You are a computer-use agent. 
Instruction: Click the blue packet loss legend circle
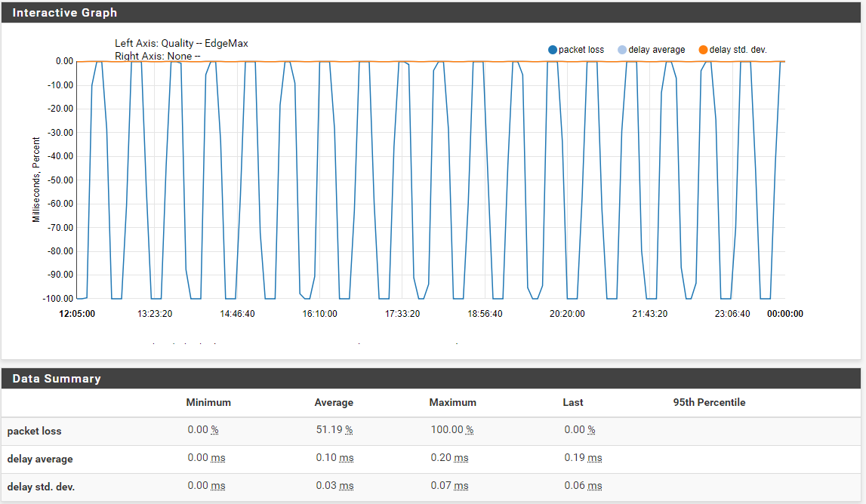(x=553, y=50)
